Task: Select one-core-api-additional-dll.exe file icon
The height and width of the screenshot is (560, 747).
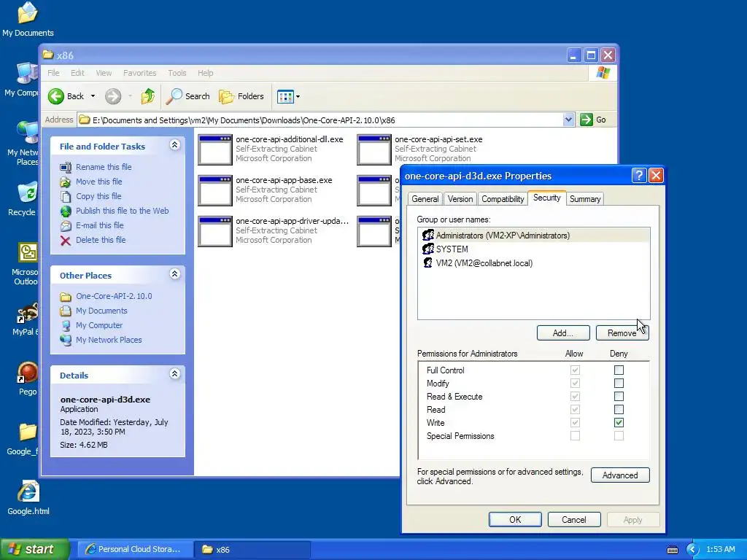Action: tap(215, 149)
